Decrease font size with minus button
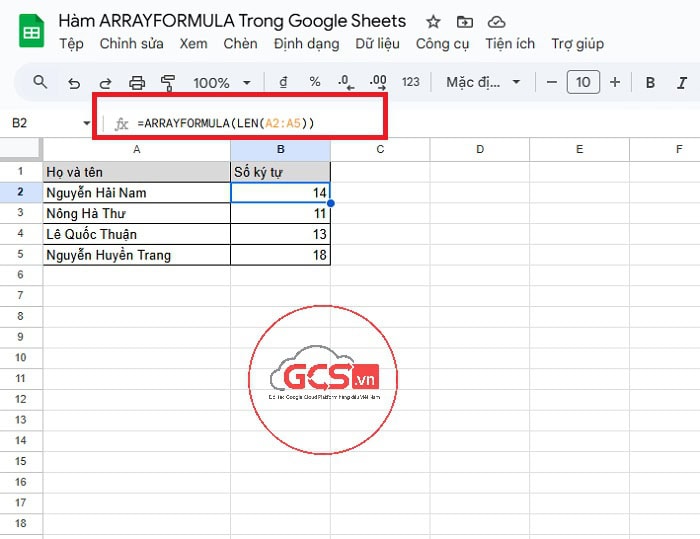 [x=552, y=83]
